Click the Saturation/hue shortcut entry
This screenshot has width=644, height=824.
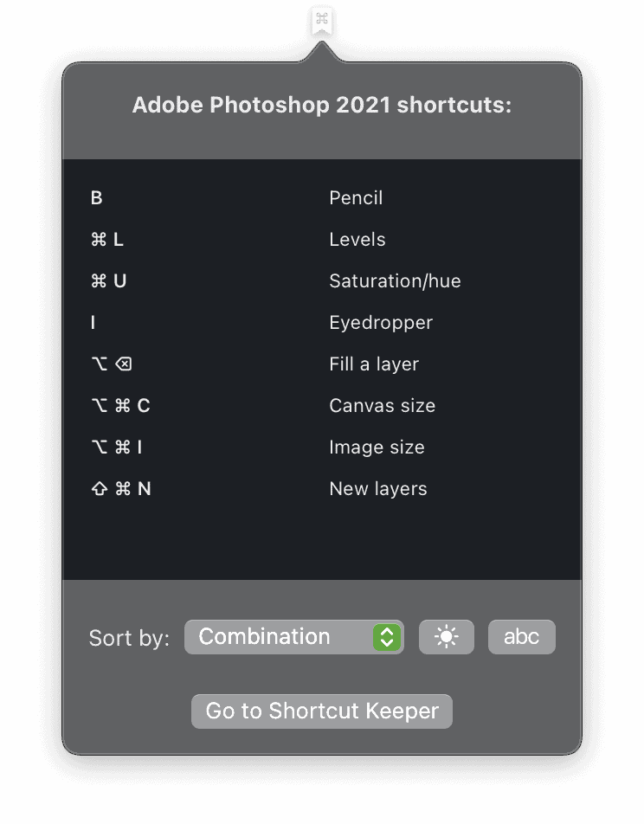395,280
